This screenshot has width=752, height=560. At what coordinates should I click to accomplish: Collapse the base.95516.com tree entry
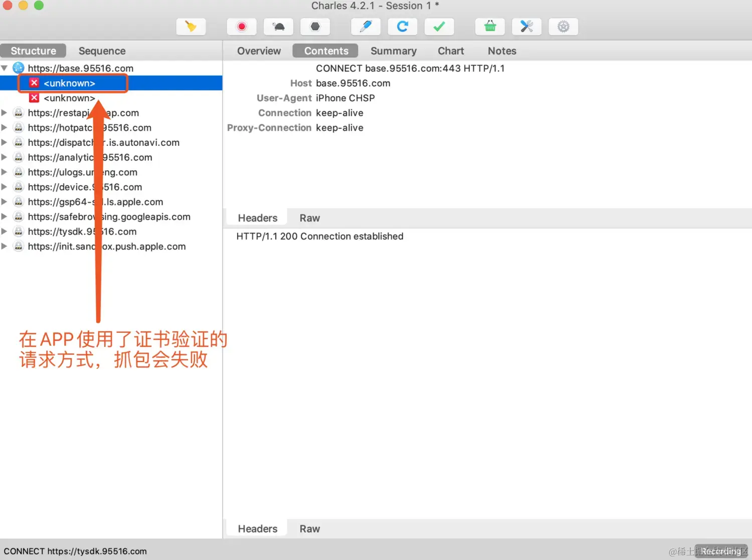[x=5, y=68]
